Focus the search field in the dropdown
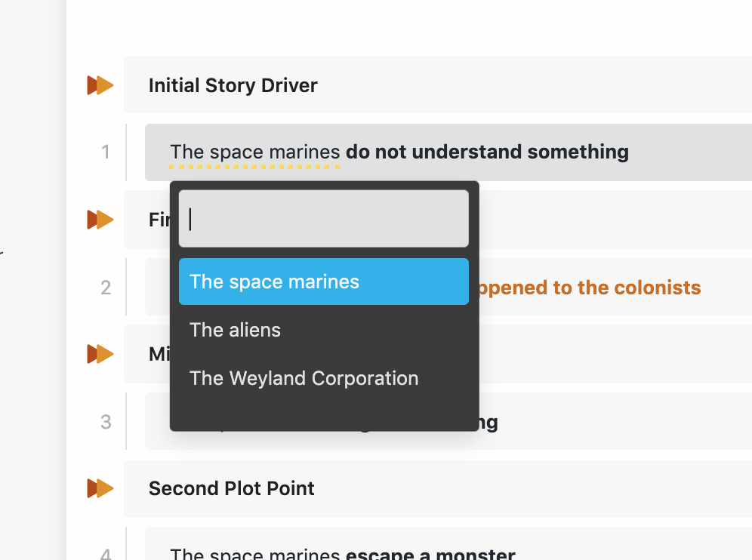Screen dimensions: 752x560 pos(324,219)
